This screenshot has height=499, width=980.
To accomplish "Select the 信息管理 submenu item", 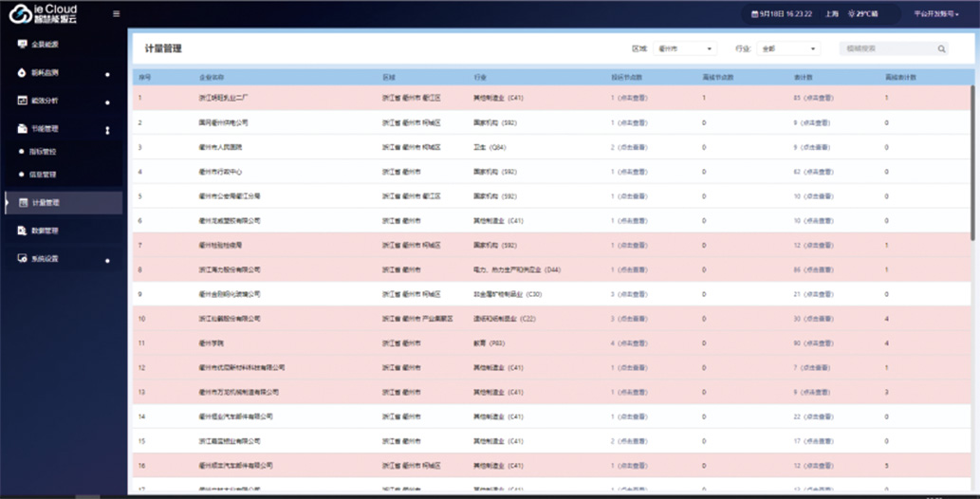I will (44, 175).
